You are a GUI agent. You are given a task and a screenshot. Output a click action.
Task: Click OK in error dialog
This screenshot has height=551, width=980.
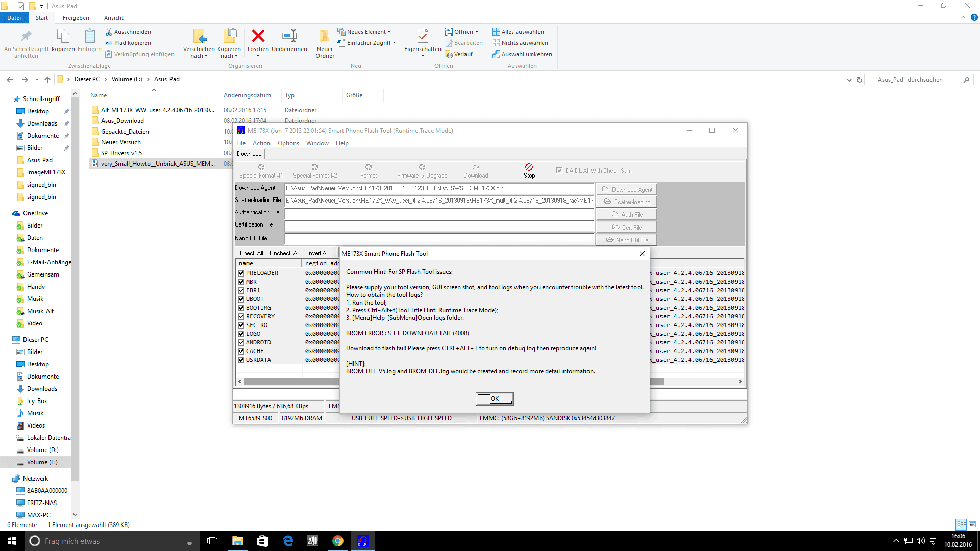[x=495, y=399]
